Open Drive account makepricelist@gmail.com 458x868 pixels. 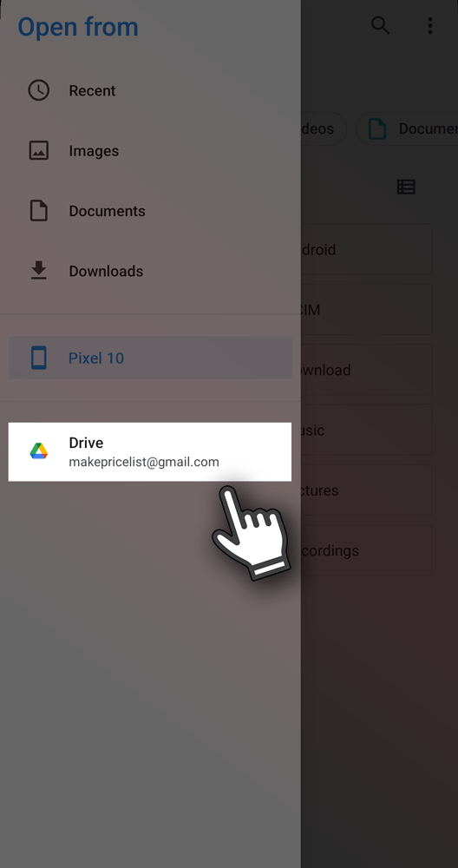pyautogui.click(x=150, y=451)
